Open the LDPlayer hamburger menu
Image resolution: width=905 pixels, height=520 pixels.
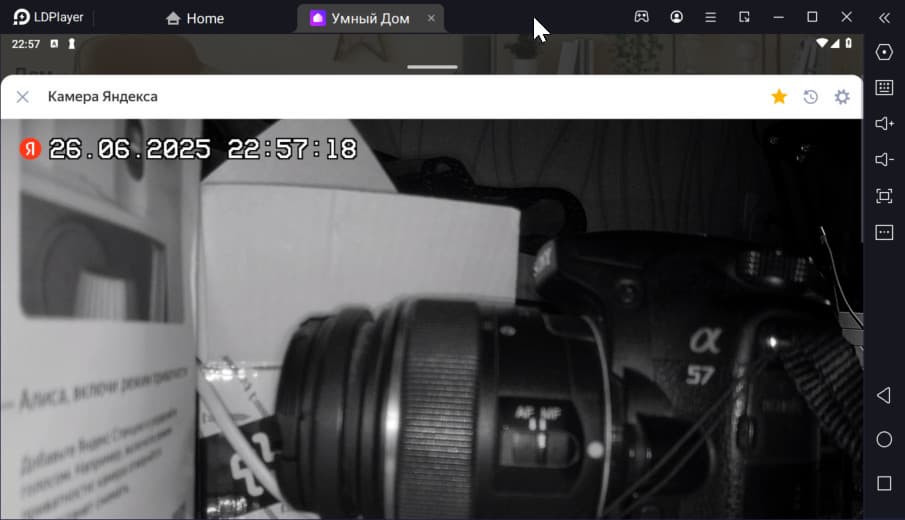click(x=710, y=17)
